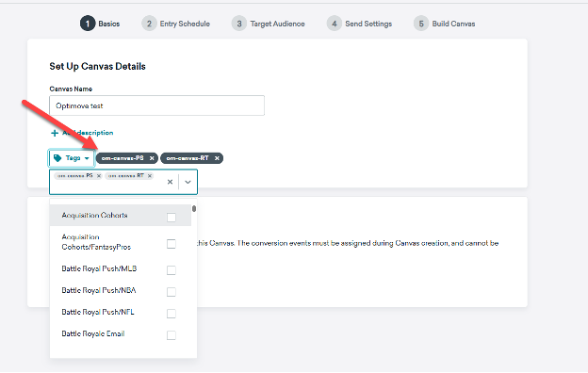Click the 'Set Up Canvas Details' heading
Image resolution: width=588 pixels, height=373 pixels.
[x=97, y=66]
